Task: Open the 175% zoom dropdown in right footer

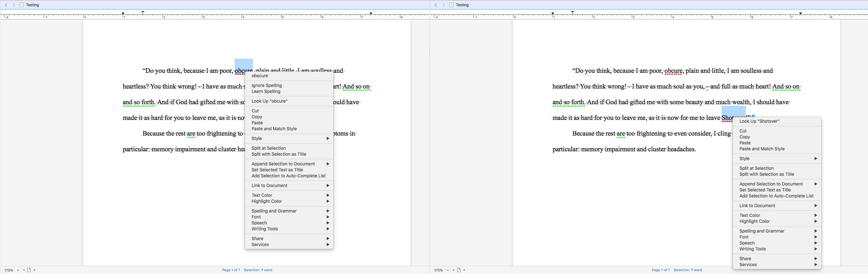Action: click(441, 270)
